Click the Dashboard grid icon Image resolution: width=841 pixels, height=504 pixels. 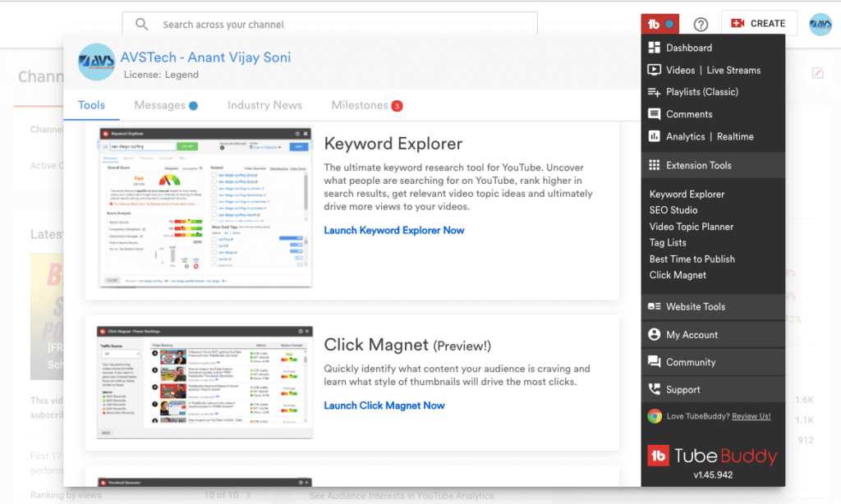pyautogui.click(x=655, y=48)
